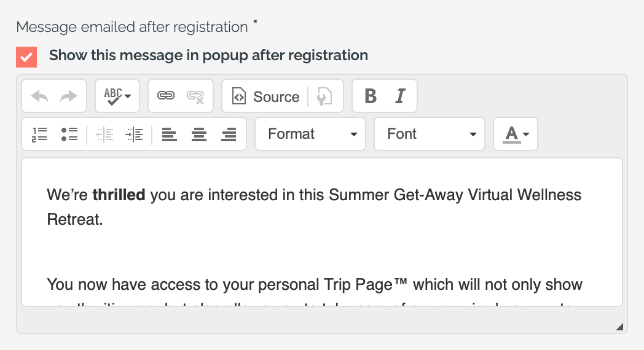Increase the text indent
Viewport: 644px width, 350px height.
click(x=134, y=134)
